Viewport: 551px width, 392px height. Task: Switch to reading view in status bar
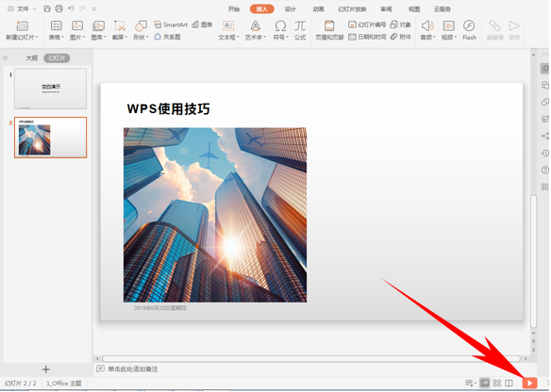[509, 383]
